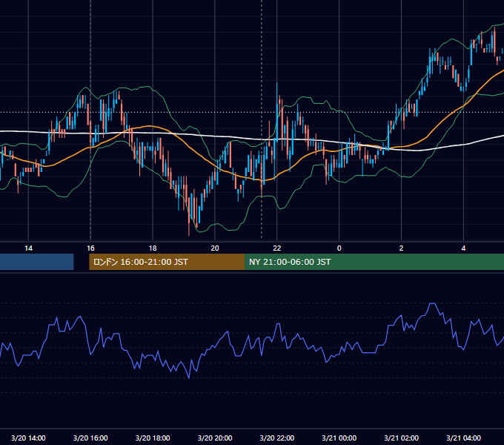Click the 2 hour axis label
Screen dimensions: 504x445
tap(401, 248)
